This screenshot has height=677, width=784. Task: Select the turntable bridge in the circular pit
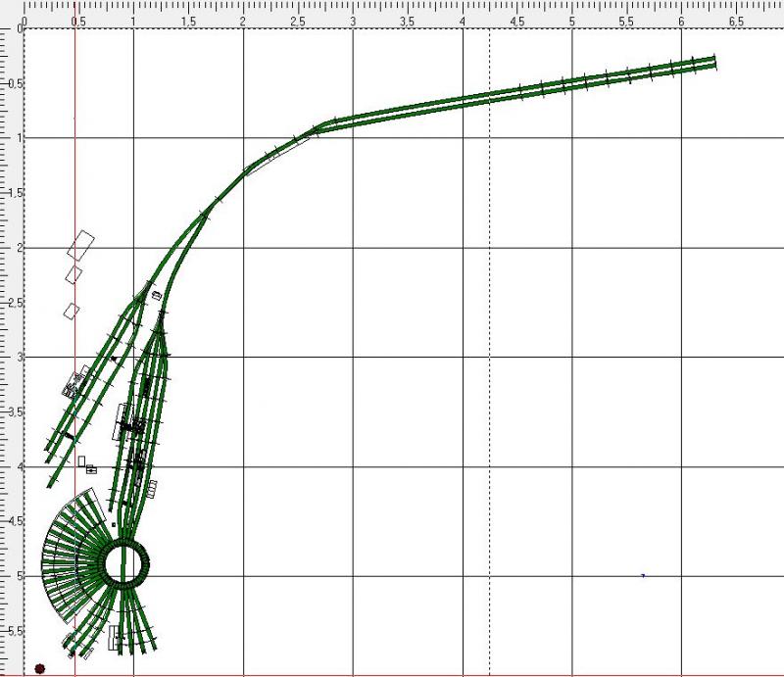coord(124,564)
